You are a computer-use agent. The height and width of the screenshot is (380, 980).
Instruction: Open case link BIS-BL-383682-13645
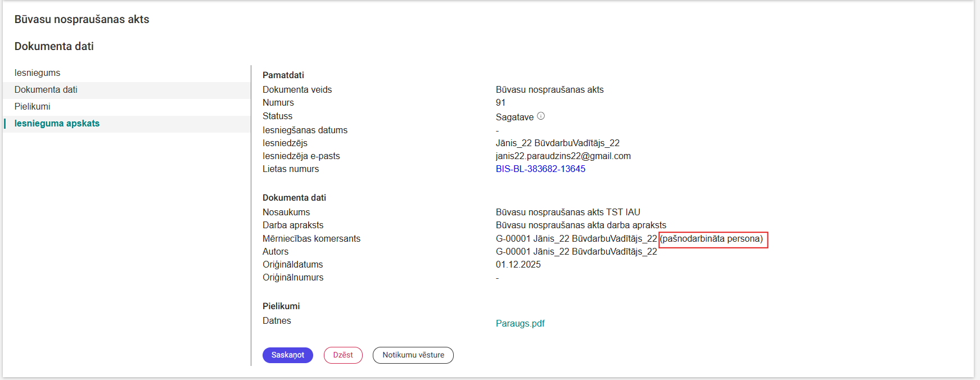click(540, 169)
